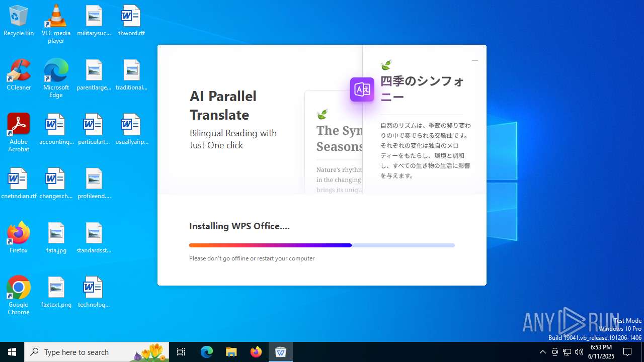Open Edge from the taskbar

tap(207, 352)
